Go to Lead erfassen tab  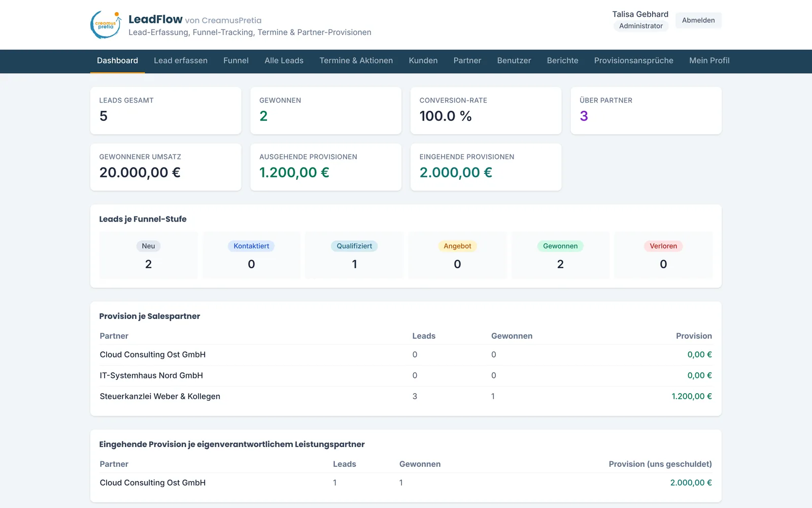[181, 60]
